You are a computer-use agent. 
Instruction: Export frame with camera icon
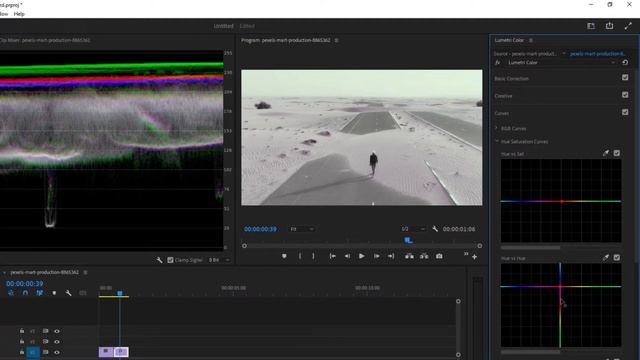[x=439, y=256]
